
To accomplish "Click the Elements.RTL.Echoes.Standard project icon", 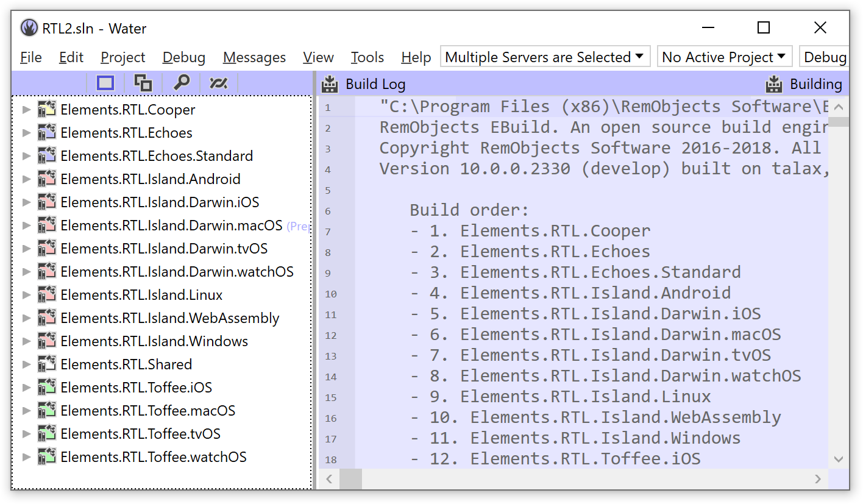I will 47,156.
